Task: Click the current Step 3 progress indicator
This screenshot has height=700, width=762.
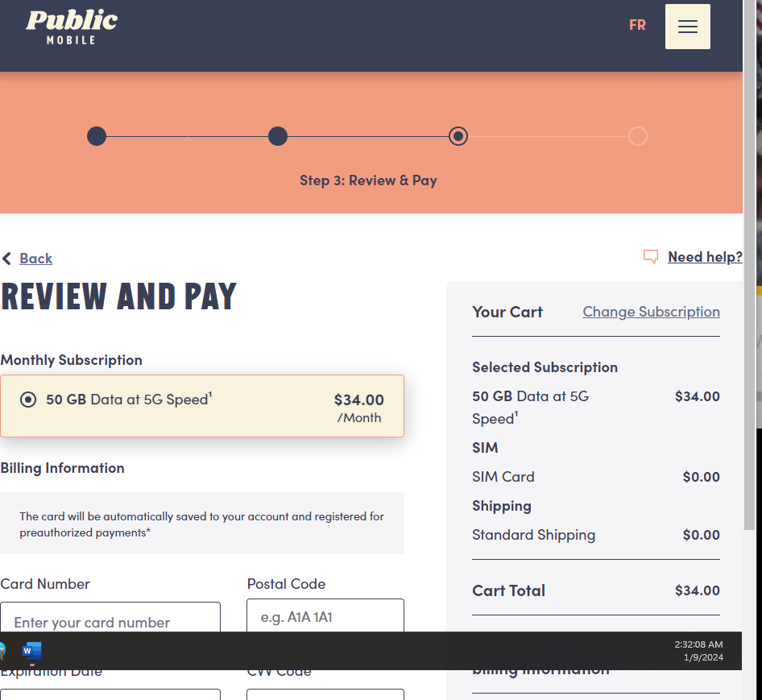Action: pyautogui.click(x=458, y=136)
